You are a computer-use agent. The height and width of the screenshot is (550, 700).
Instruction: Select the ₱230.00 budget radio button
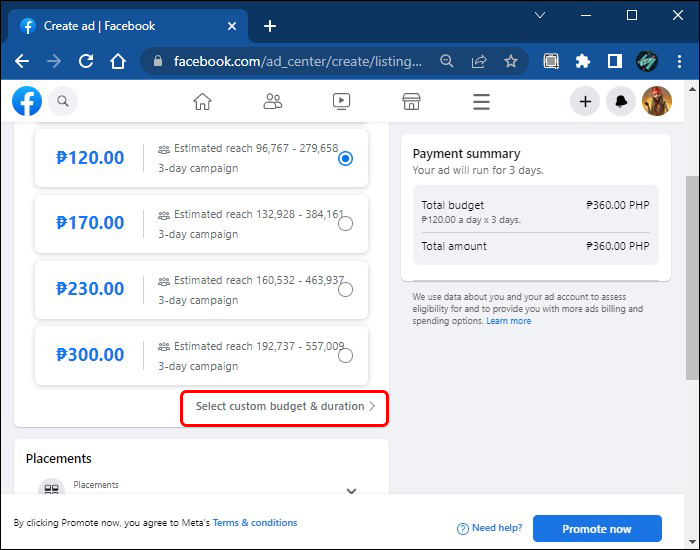tap(345, 290)
